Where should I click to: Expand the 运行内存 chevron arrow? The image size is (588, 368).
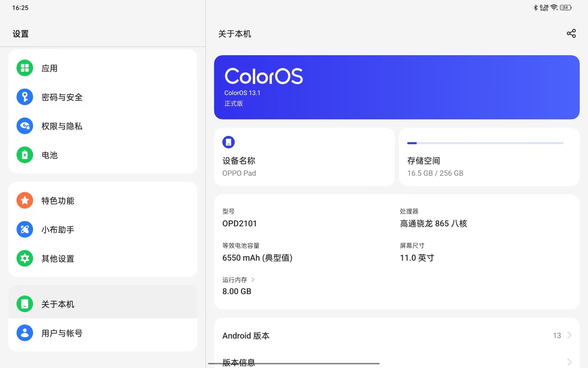point(253,280)
